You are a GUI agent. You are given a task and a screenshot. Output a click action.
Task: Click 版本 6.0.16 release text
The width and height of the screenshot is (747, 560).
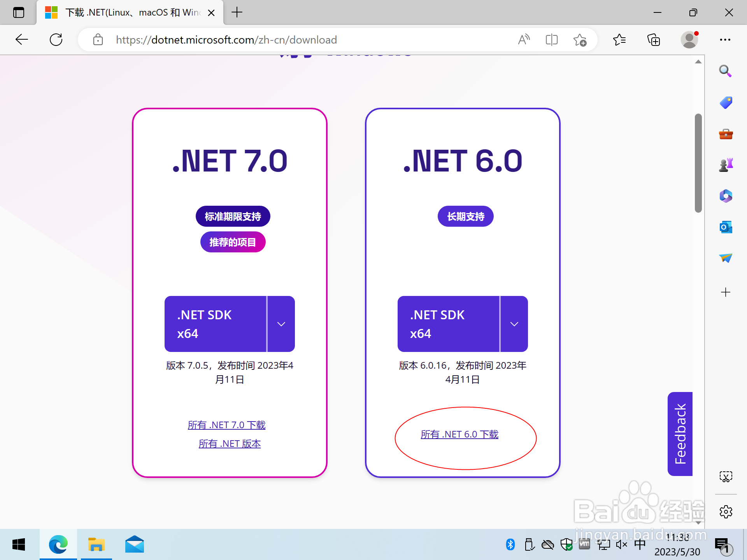tap(463, 373)
